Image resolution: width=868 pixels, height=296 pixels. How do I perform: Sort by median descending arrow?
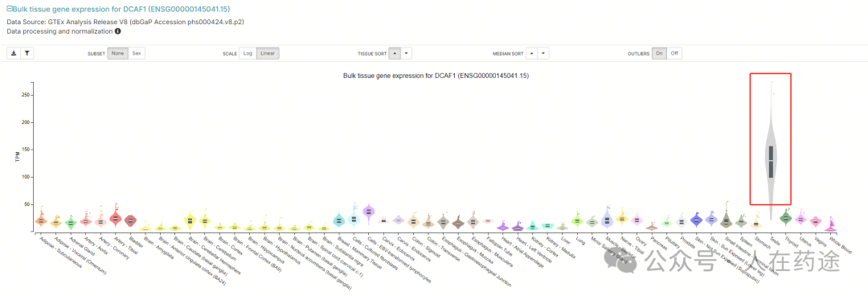tap(543, 53)
